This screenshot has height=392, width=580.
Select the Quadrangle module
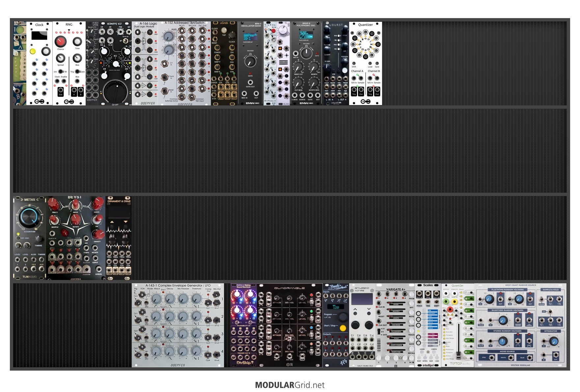(290, 325)
